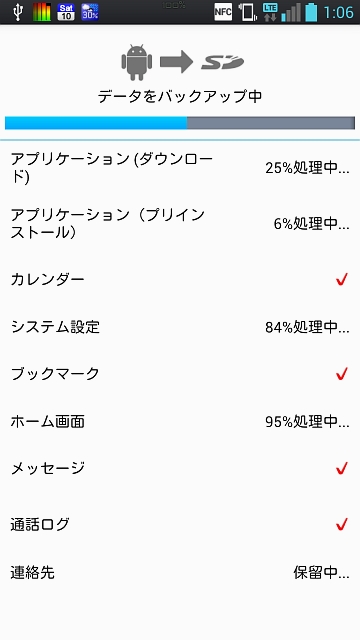Tap the USB connection status icon
Viewport: 360px width, 640px height.
[18, 12]
